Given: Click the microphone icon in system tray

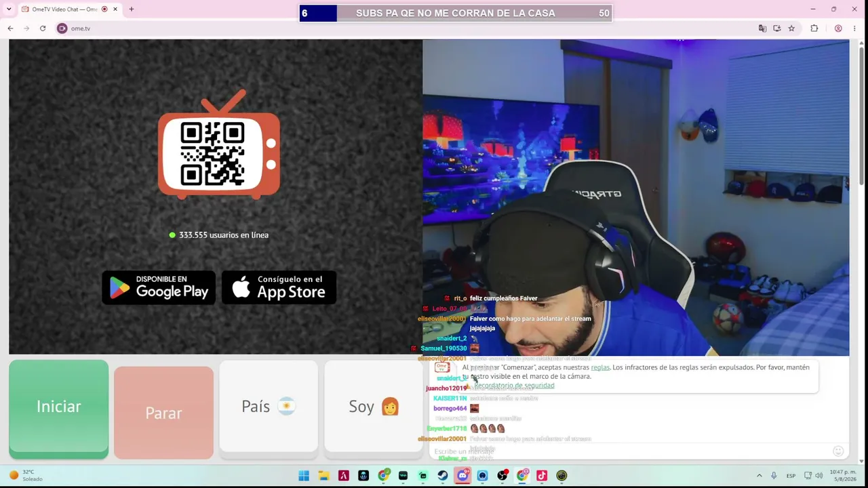Looking at the screenshot, I should click(774, 476).
